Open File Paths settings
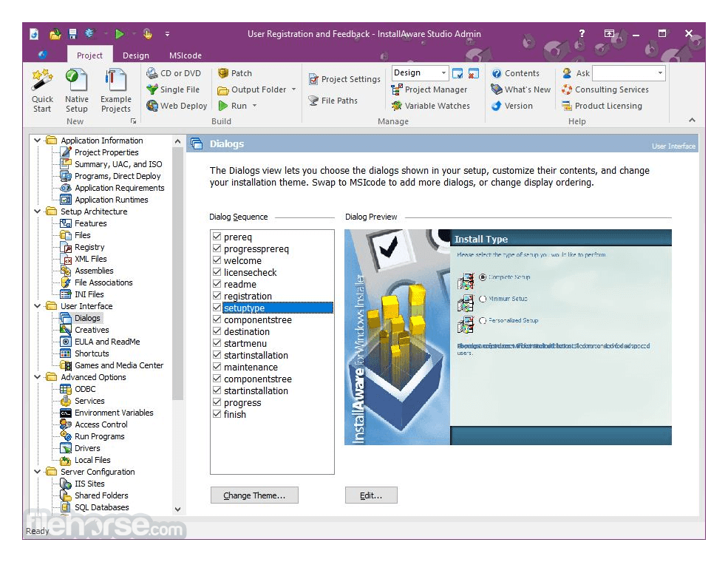The width and height of the screenshot is (728, 562). point(333,101)
